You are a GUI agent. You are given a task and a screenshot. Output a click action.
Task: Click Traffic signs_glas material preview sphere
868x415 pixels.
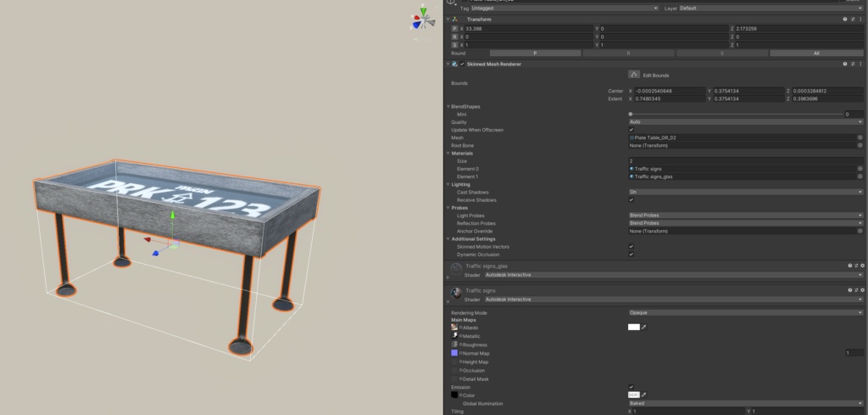(x=456, y=269)
